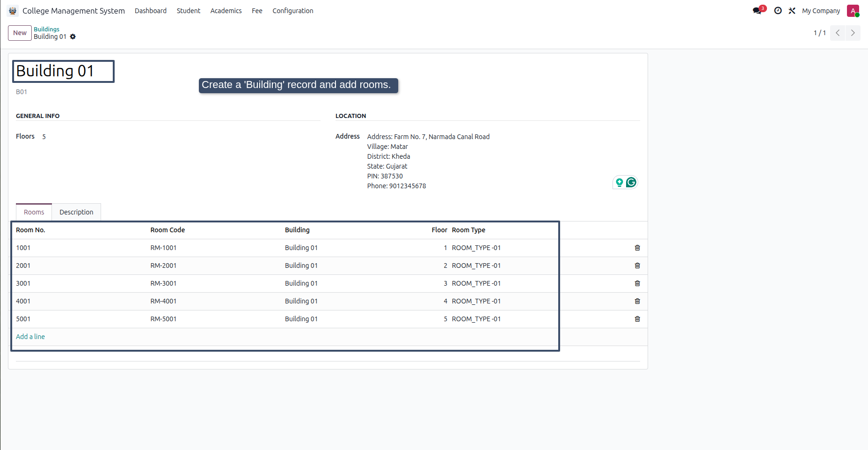Select the RM-1001 room code cell
The height and width of the screenshot is (450, 868).
tap(163, 248)
